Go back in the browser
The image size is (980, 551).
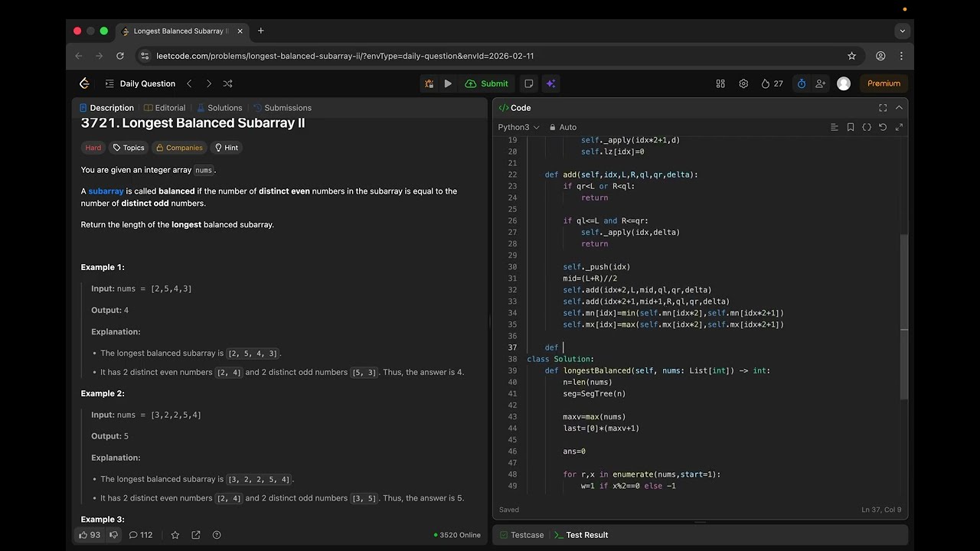click(x=79, y=56)
